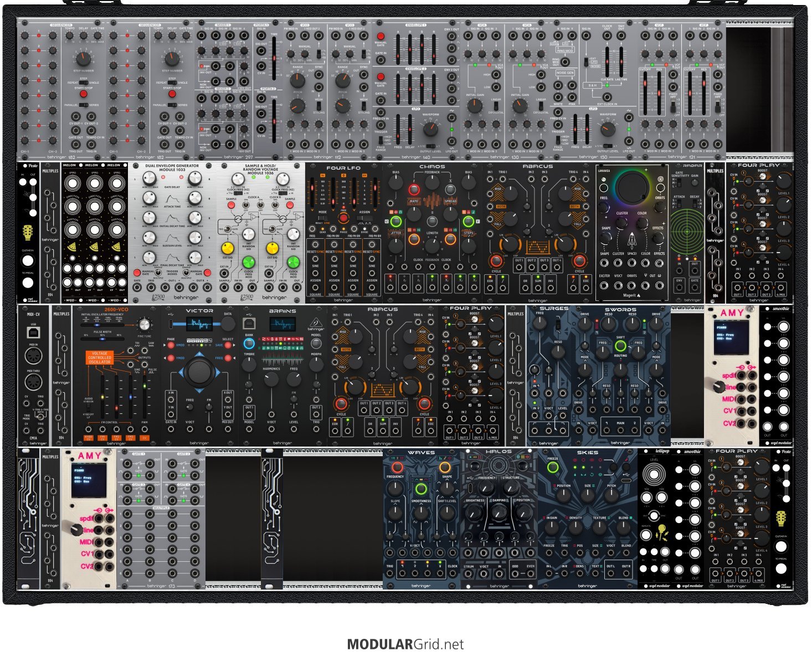The width and height of the screenshot is (812, 656).
Task: Click the blue D arrow below Victor's joystick
Action: point(199,391)
